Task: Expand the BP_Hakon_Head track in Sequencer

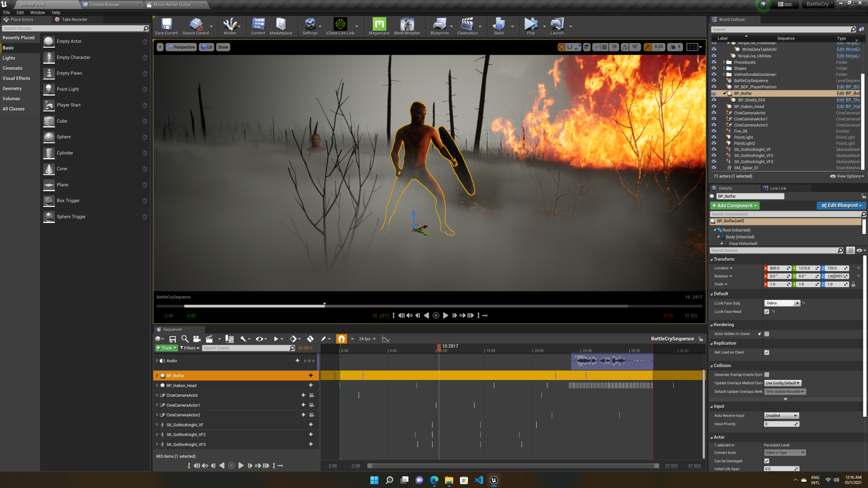Action: click(157, 385)
